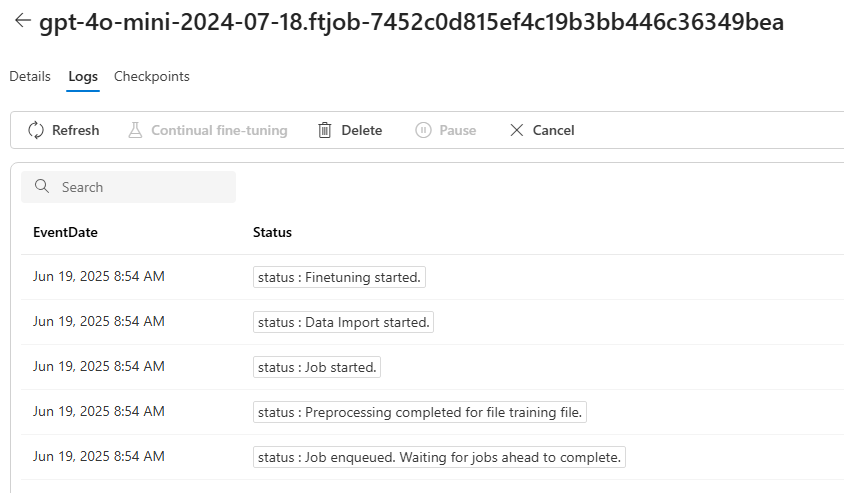Select the 'Finetuning started' status entry
The width and height of the screenshot is (844, 493).
[x=339, y=277]
